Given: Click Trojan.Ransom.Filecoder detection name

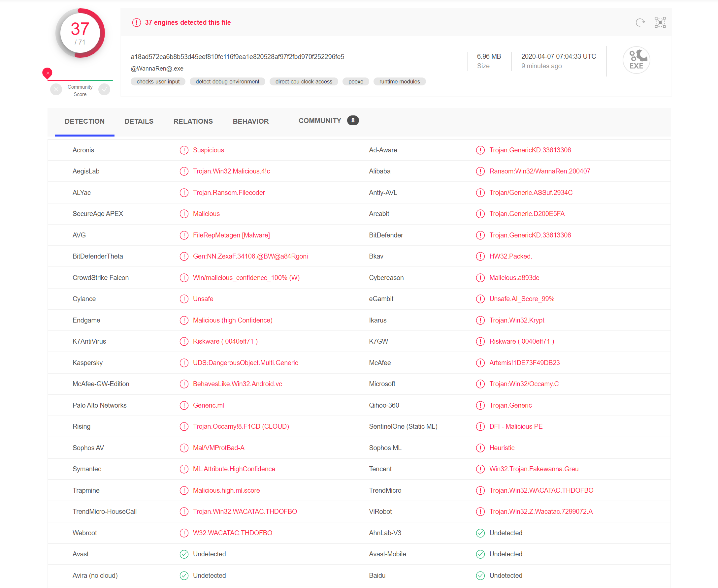Looking at the screenshot, I should 229,193.
